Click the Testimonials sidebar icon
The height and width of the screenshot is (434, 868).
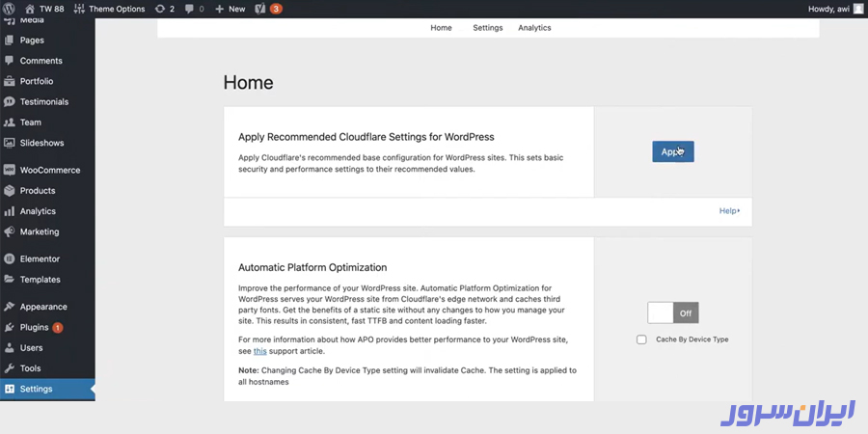click(x=9, y=102)
